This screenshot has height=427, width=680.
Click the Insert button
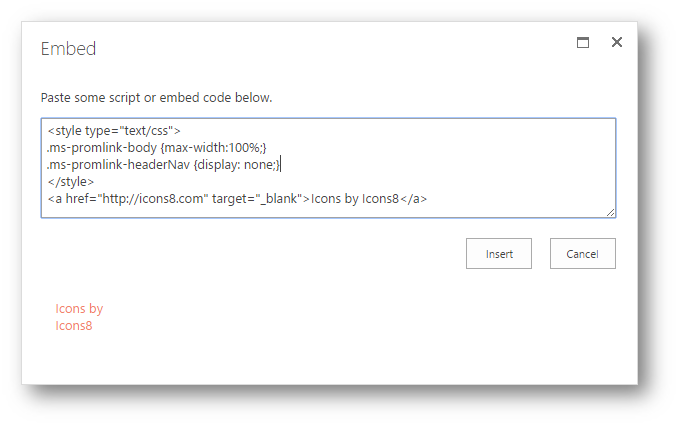[x=499, y=254]
